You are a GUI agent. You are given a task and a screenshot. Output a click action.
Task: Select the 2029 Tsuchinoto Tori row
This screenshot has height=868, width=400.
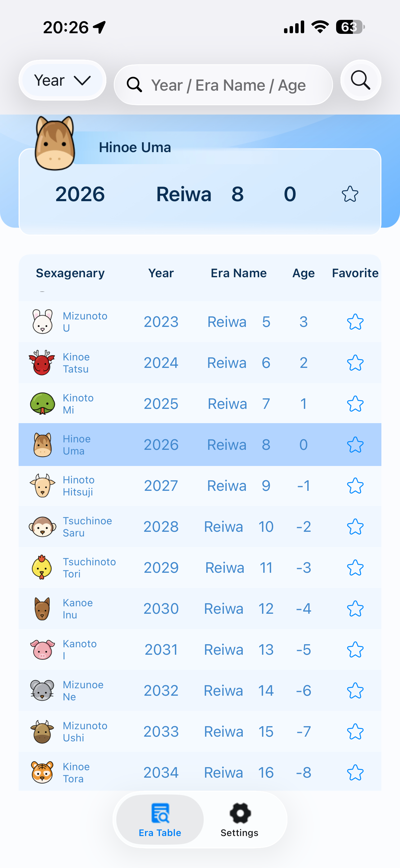click(x=200, y=568)
